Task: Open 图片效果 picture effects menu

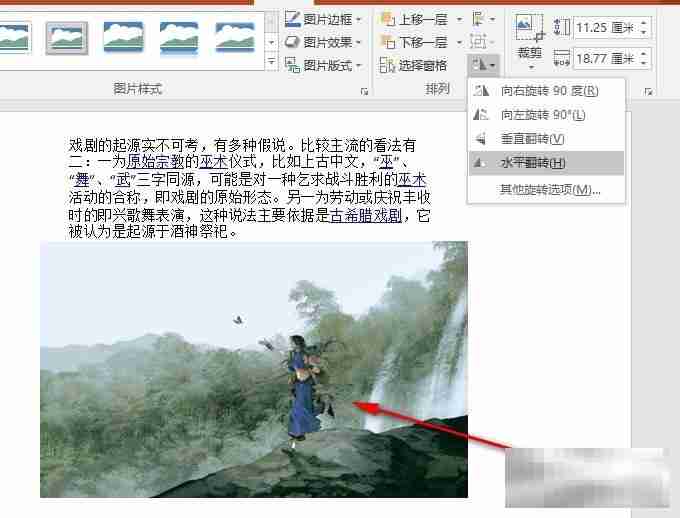Action: pyautogui.click(x=323, y=42)
